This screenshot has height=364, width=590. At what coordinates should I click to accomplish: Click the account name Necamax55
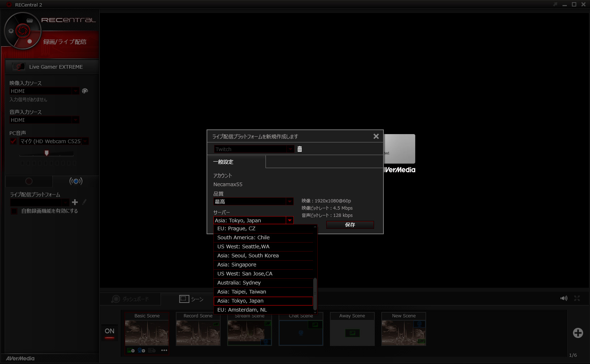pyautogui.click(x=228, y=184)
